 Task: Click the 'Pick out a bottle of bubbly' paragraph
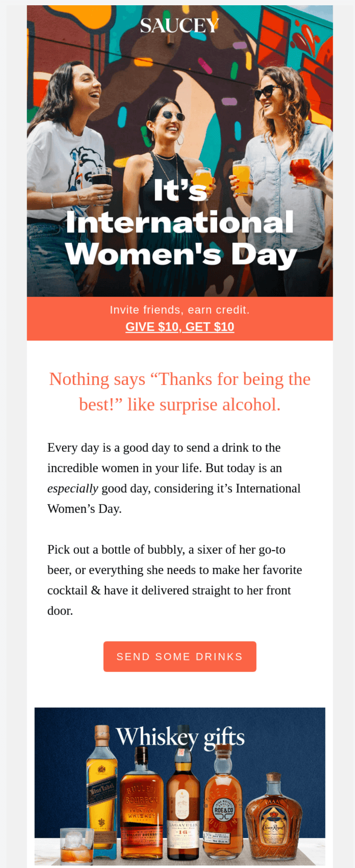174,580
